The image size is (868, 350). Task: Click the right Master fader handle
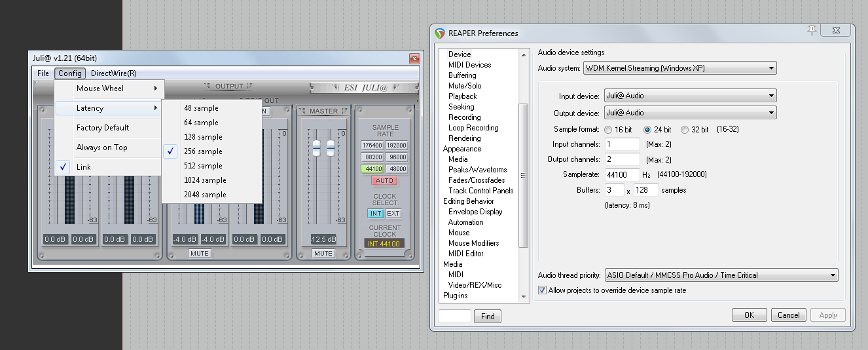tap(331, 147)
